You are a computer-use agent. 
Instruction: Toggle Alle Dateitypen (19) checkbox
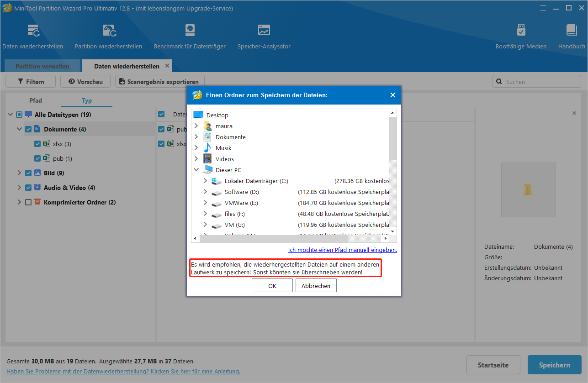pos(19,115)
